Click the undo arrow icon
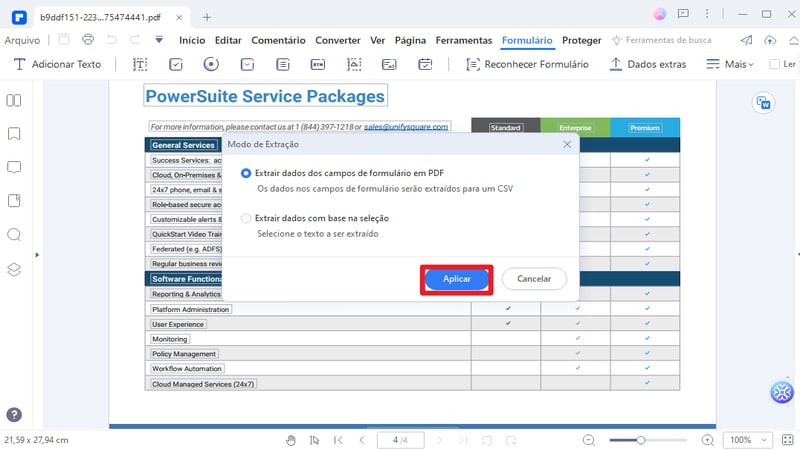The height and width of the screenshot is (450, 800). click(x=111, y=39)
